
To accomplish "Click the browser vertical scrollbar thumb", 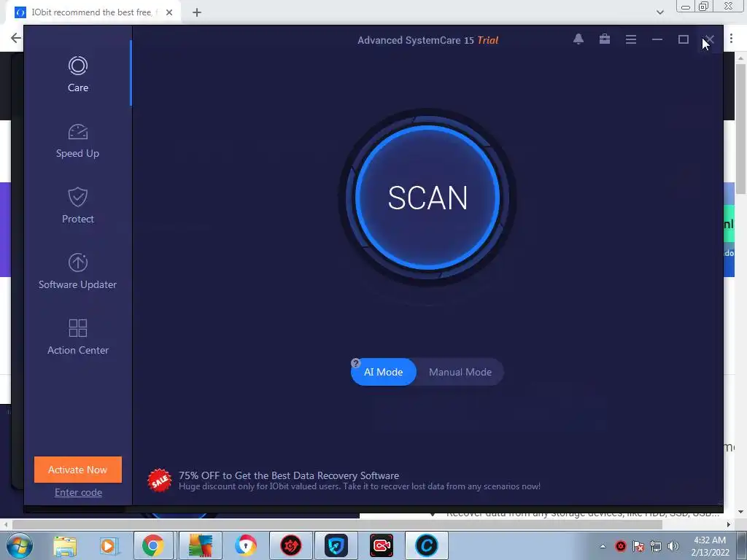I will [740, 128].
